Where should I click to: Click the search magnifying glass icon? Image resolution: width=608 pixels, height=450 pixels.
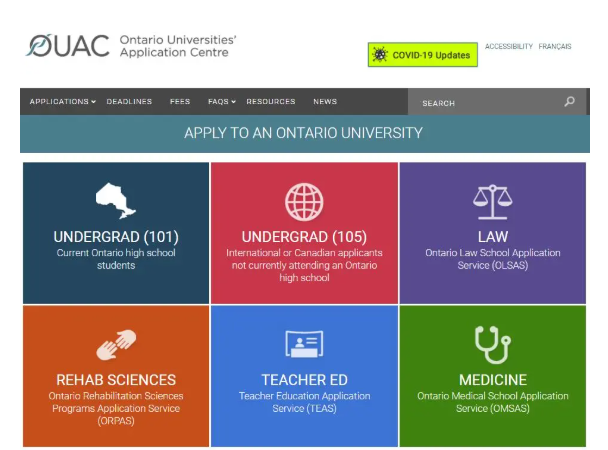[x=570, y=102]
